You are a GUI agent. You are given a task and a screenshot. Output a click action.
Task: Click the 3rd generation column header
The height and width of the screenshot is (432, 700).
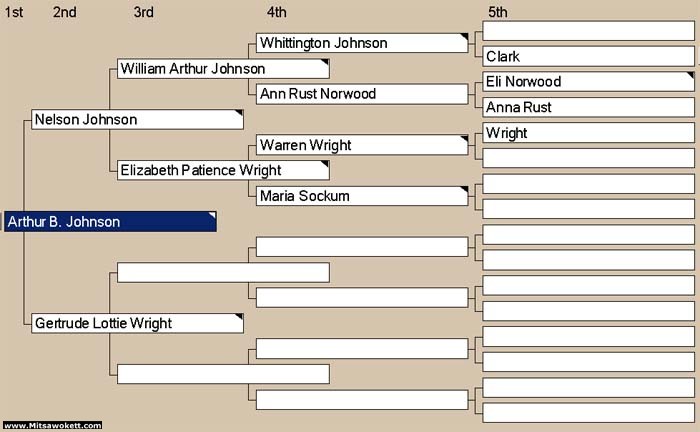pyautogui.click(x=143, y=12)
